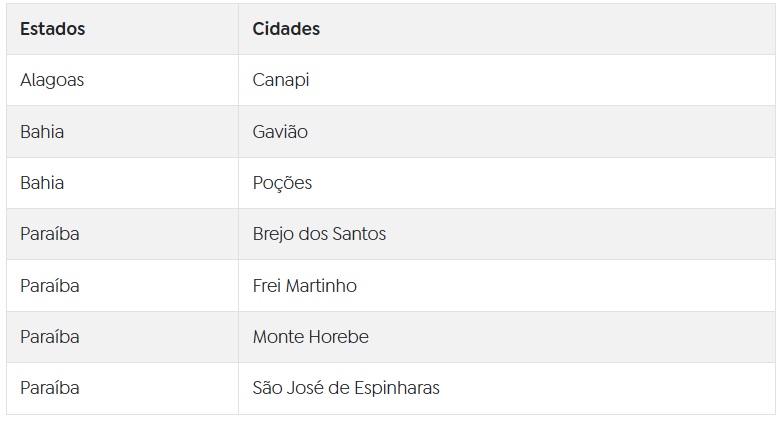Select the Canapi city cell

coord(506,80)
